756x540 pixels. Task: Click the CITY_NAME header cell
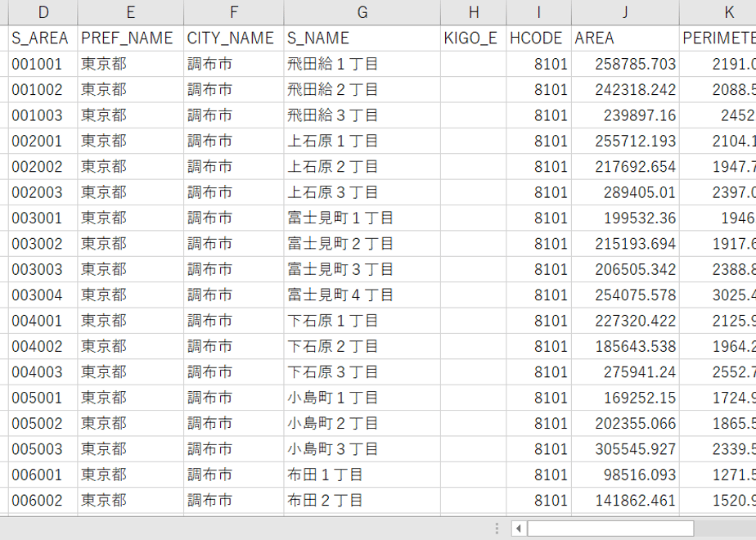pos(234,38)
